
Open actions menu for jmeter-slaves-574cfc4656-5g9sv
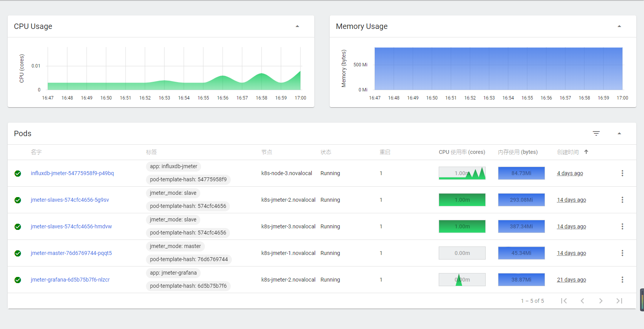pyautogui.click(x=622, y=200)
